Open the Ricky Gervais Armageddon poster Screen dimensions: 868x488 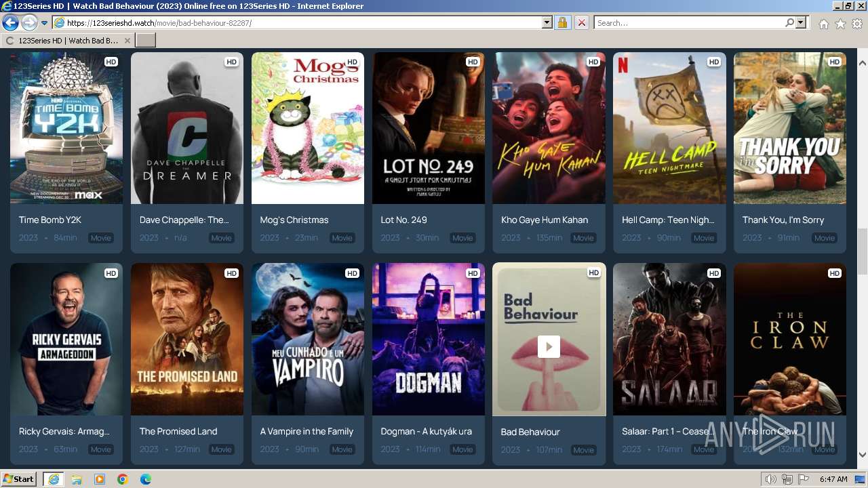pos(66,339)
